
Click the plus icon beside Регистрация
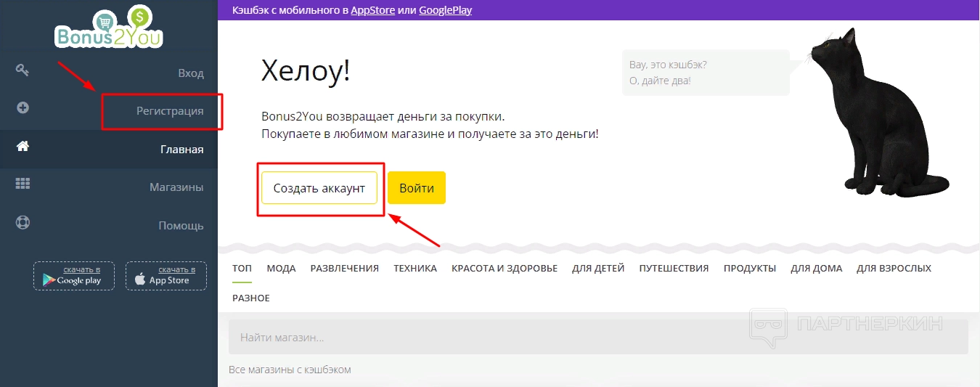pyautogui.click(x=23, y=107)
